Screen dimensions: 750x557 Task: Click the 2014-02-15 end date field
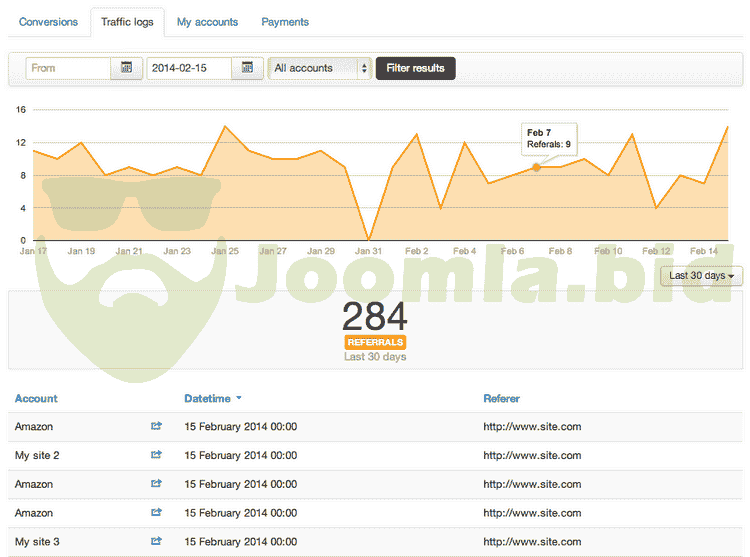189,68
